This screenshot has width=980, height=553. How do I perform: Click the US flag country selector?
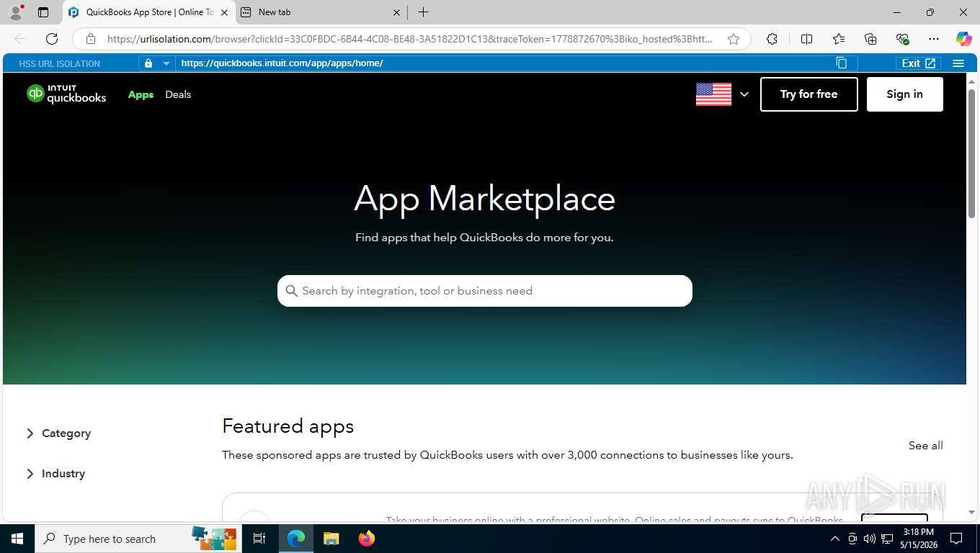(713, 94)
